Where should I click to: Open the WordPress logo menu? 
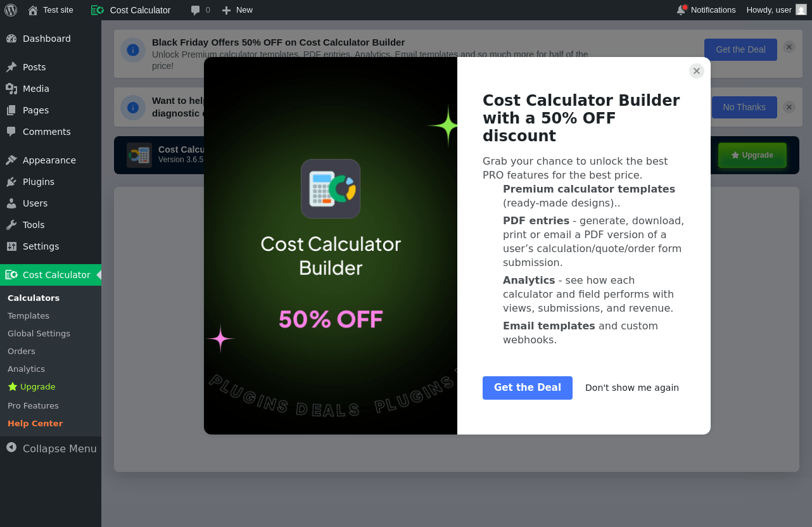pos(11,10)
